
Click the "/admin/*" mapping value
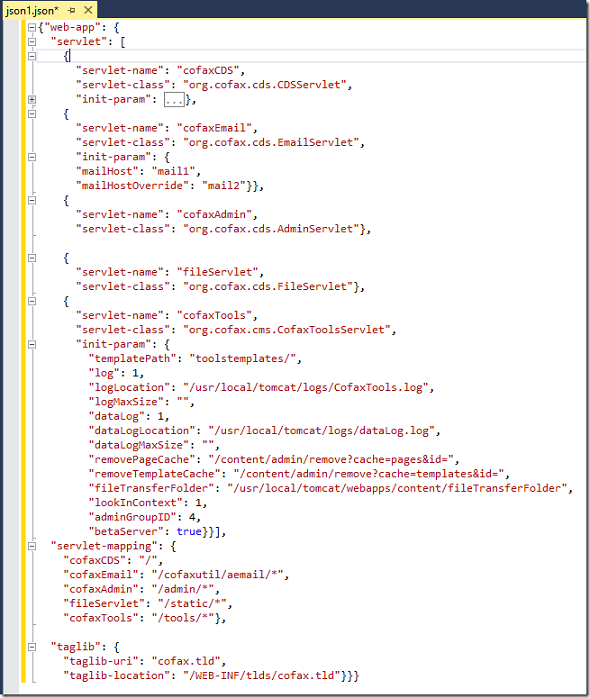click(x=183, y=589)
